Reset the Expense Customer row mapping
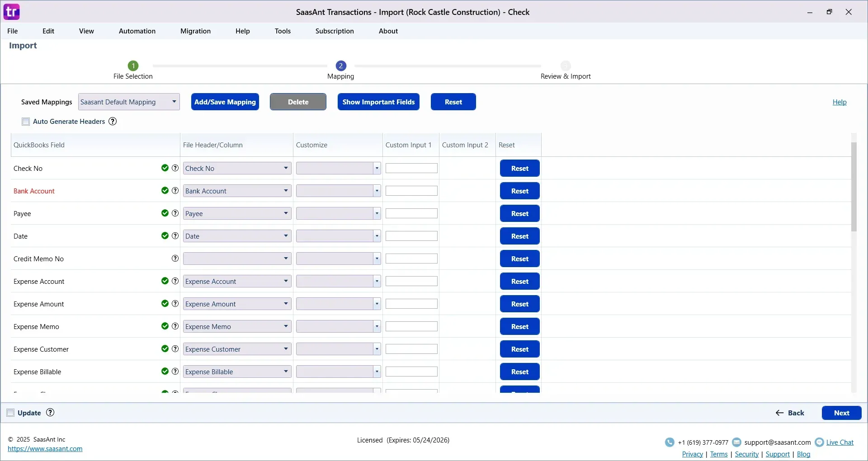 pos(520,349)
